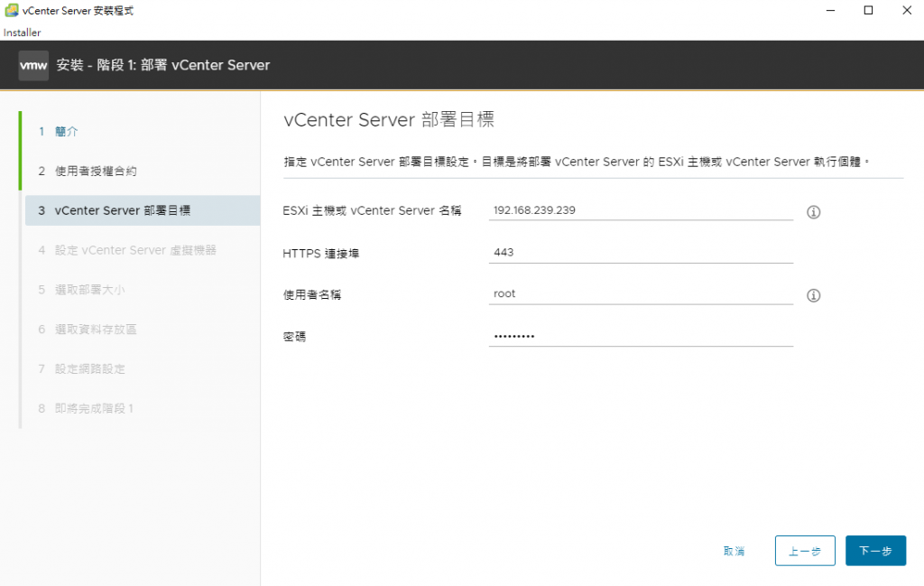The image size is (924, 586).
Task: Click info icon beside the root username field
Action: 813,295
